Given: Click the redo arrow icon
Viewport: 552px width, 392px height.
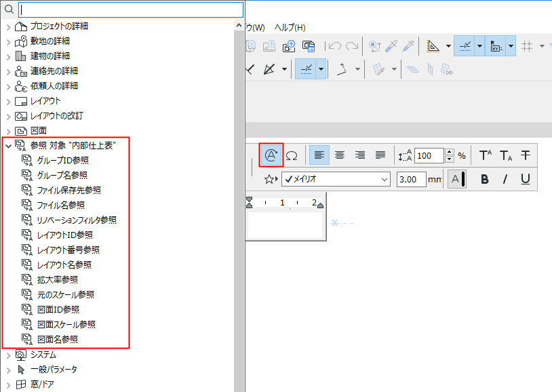Looking at the screenshot, I should point(352,46).
